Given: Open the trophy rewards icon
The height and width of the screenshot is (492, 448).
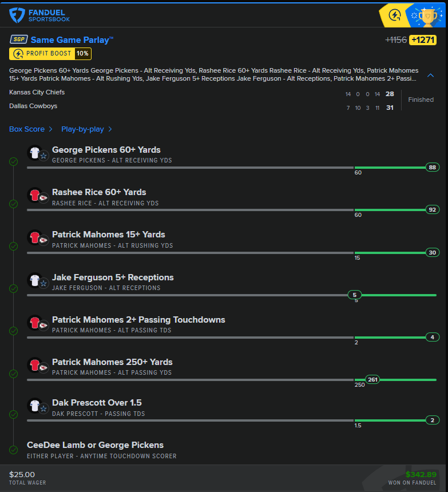Looking at the screenshot, I should (x=427, y=15).
